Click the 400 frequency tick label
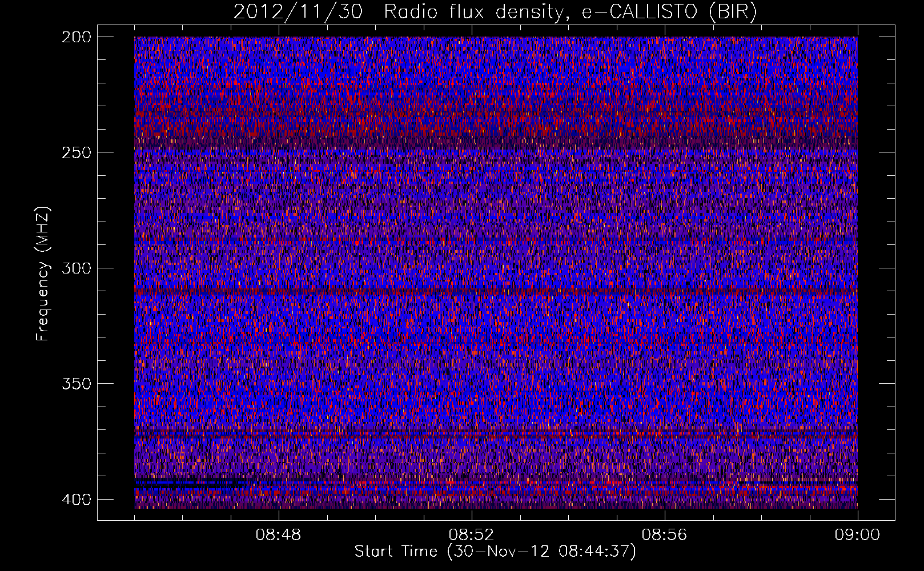 [x=77, y=499]
